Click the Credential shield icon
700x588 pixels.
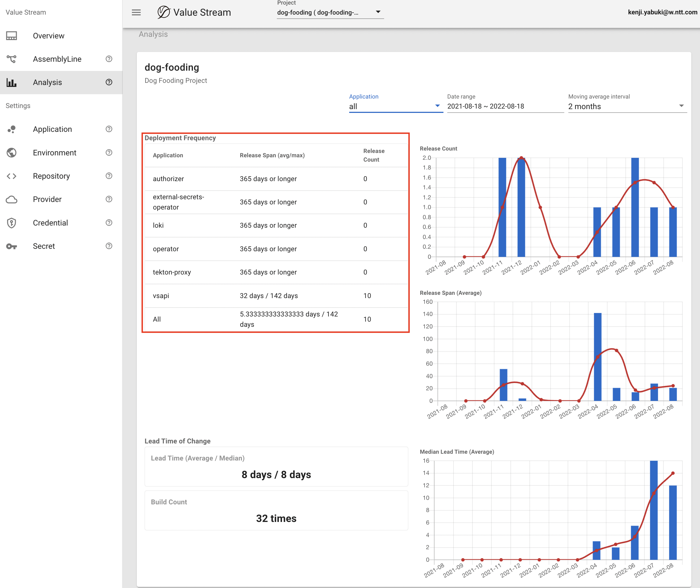click(12, 223)
